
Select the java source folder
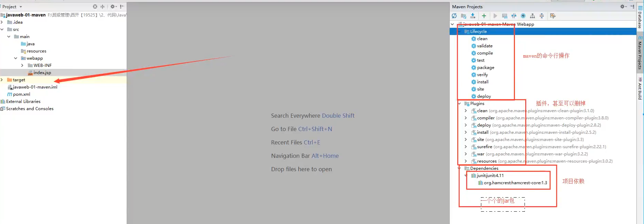click(x=27, y=44)
